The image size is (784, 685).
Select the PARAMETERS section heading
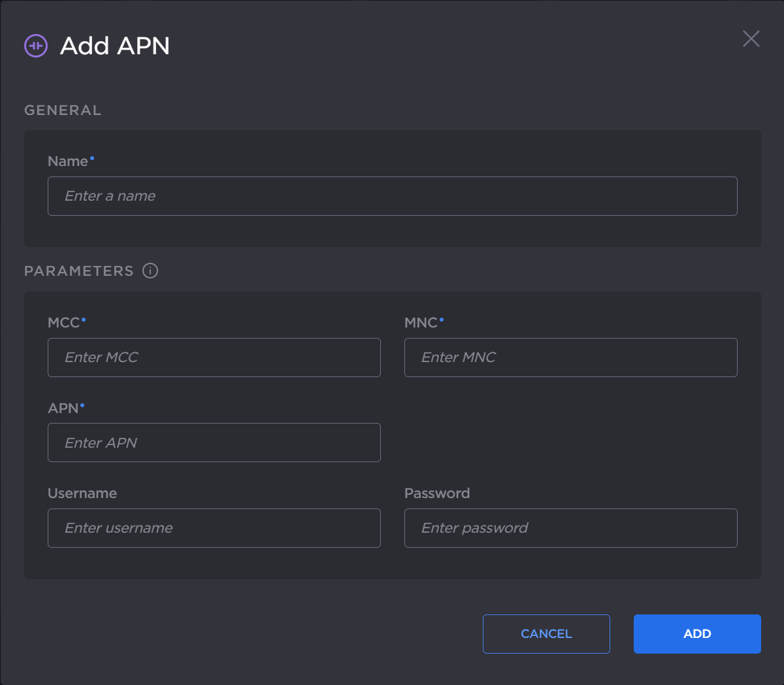click(x=78, y=271)
